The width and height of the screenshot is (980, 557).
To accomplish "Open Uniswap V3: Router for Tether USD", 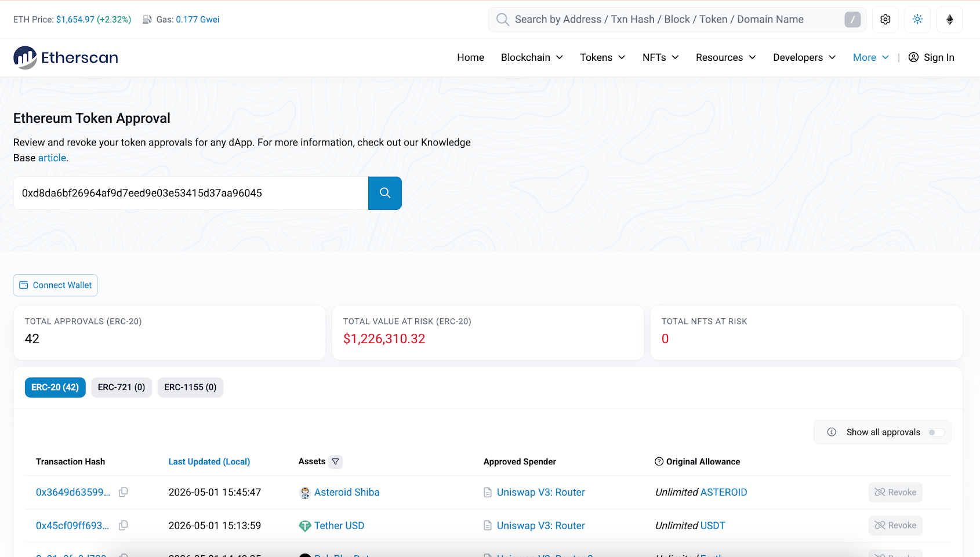I will click(x=541, y=526).
